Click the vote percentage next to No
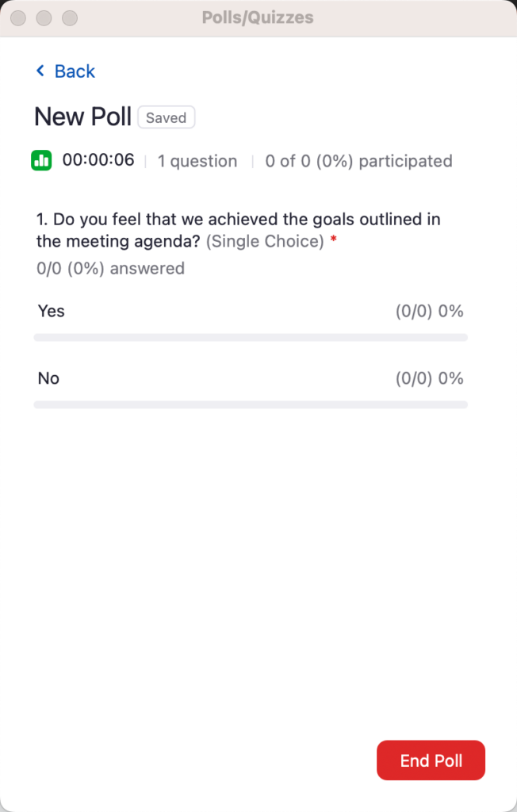 tap(429, 378)
